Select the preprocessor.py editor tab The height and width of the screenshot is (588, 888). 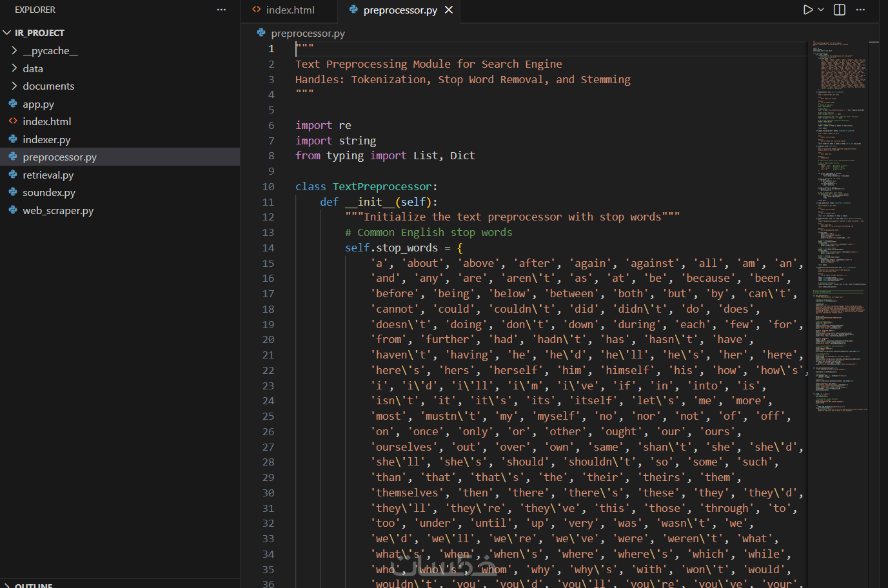[x=400, y=10]
